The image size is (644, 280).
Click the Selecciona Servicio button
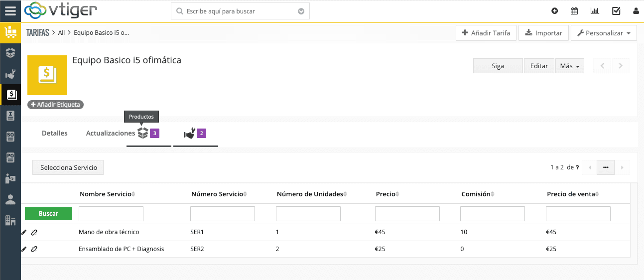click(x=68, y=168)
